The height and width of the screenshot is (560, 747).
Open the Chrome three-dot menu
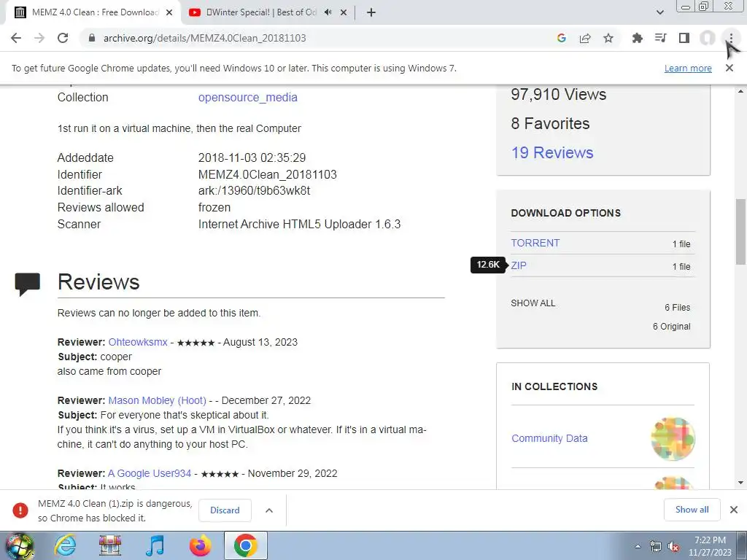click(x=731, y=38)
